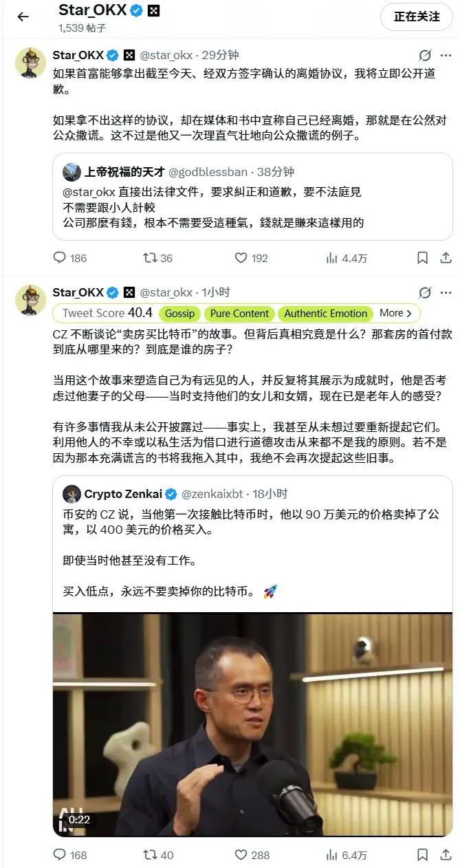Select the Gossip tag
The height and width of the screenshot is (868, 460).
point(180,314)
